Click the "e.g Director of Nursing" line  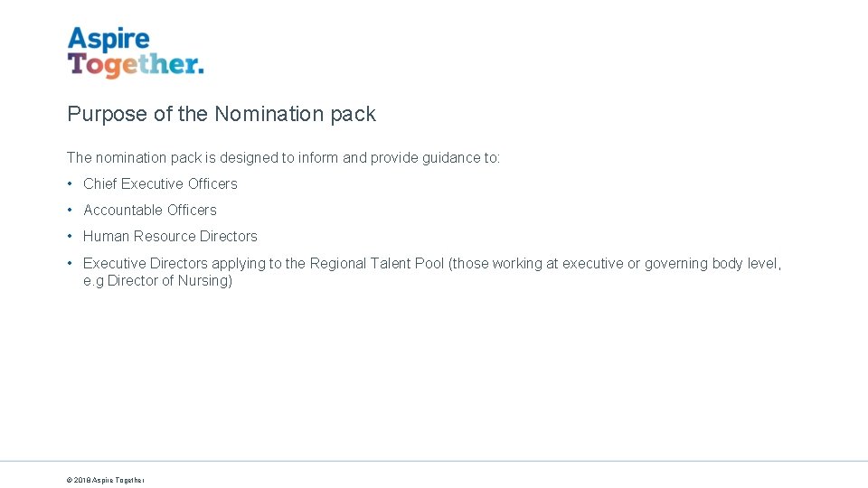pyautogui.click(x=157, y=280)
